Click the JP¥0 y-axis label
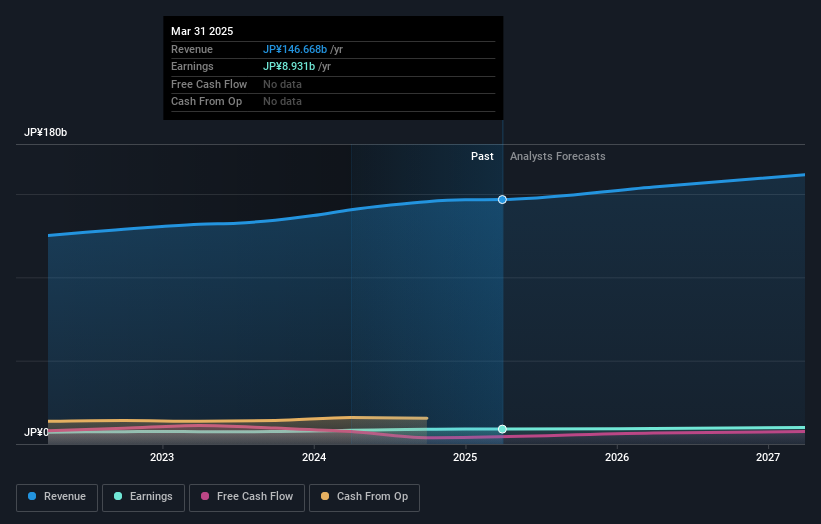This screenshot has height=524, width=821. [36, 432]
